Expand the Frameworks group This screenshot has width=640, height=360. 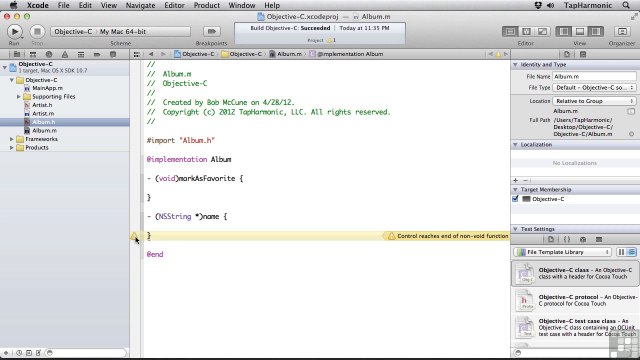tap(12, 139)
